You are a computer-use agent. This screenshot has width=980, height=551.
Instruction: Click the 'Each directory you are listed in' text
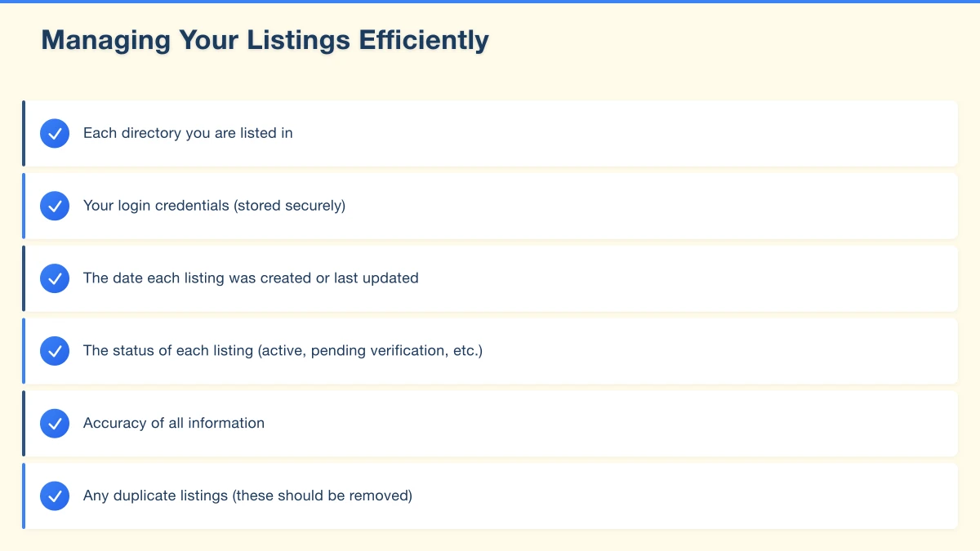(x=188, y=133)
